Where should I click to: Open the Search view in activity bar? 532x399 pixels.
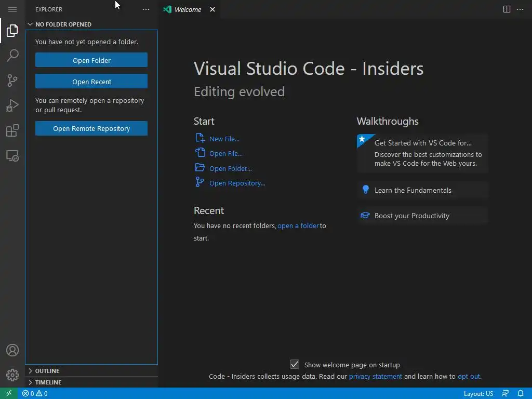[12, 55]
